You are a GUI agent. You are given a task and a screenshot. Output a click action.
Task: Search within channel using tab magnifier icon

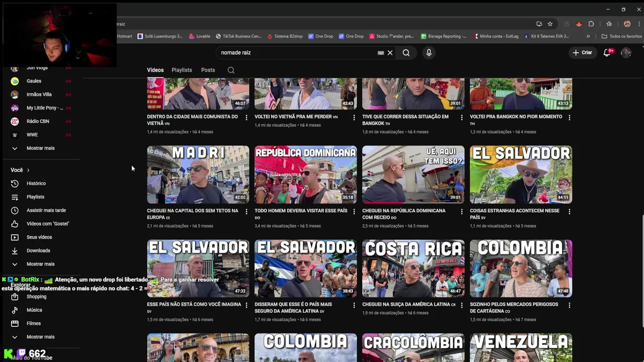point(231,70)
